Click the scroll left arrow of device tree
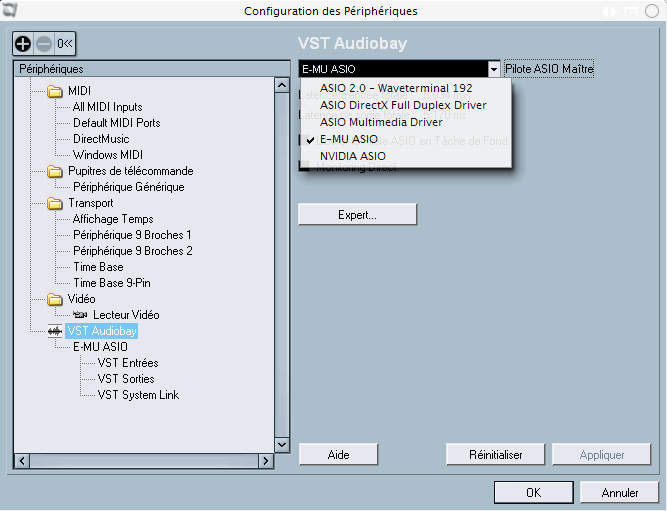The width and height of the screenshot is (667, 511). 22,461
